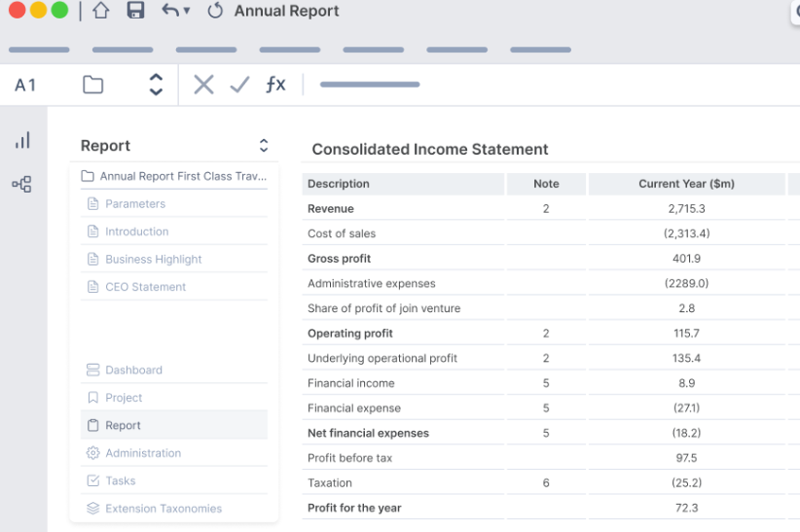Image resolution: width=800 pixels, height=532 pixels.
Task: Open the undo history dropdown arrow
Action: click(x=187, y=10)
